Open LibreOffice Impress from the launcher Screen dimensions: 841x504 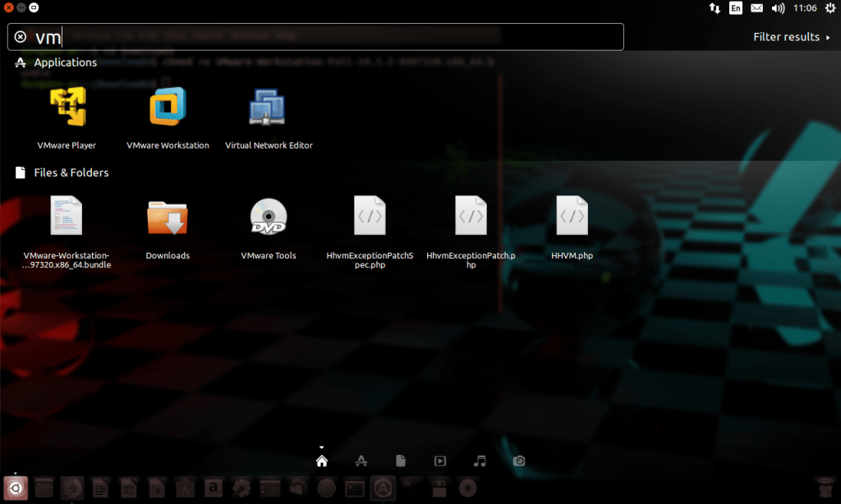pyautogui.click(x=157, y=488)
